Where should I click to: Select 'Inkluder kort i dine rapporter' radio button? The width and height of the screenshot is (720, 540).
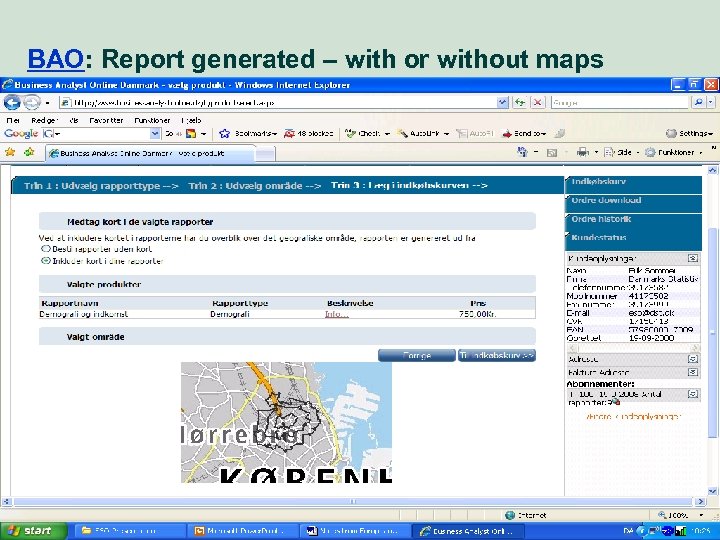45,260
